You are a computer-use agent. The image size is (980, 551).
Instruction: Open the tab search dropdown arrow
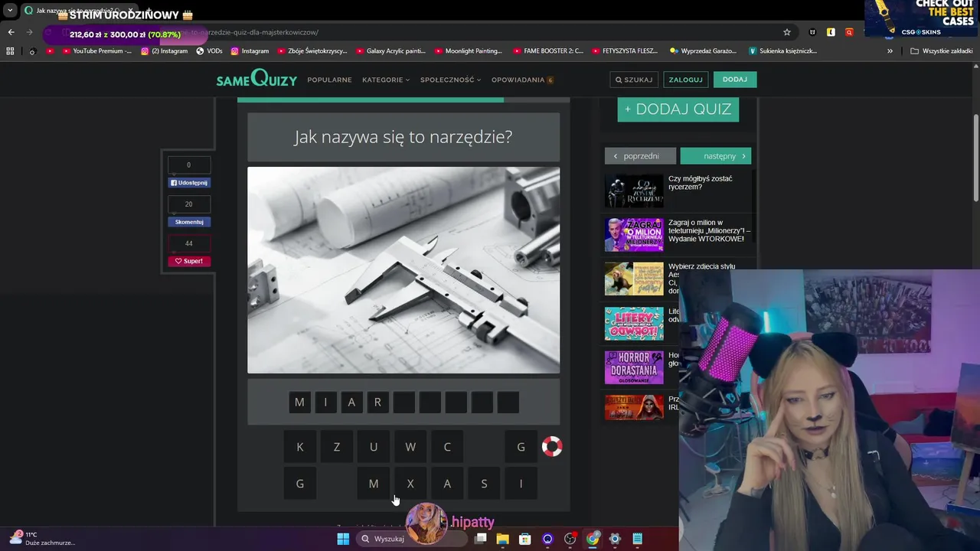(10, 11)
